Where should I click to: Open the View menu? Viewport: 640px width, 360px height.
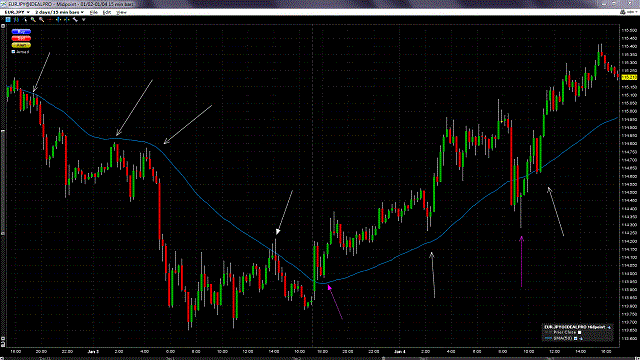click(121, 12)
